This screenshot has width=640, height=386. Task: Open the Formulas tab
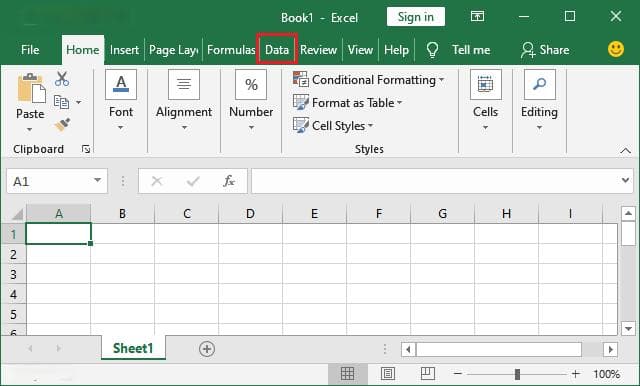(231, 50)
